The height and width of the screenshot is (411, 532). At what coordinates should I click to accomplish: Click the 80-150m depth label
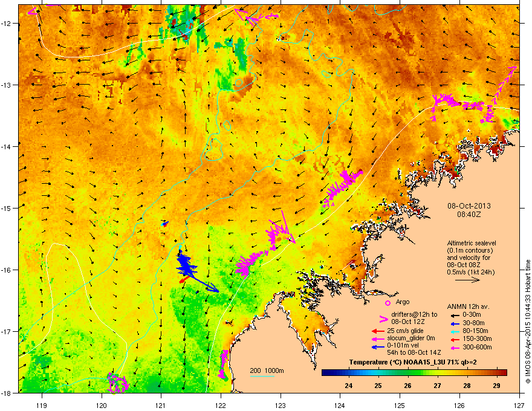[475, 331]
